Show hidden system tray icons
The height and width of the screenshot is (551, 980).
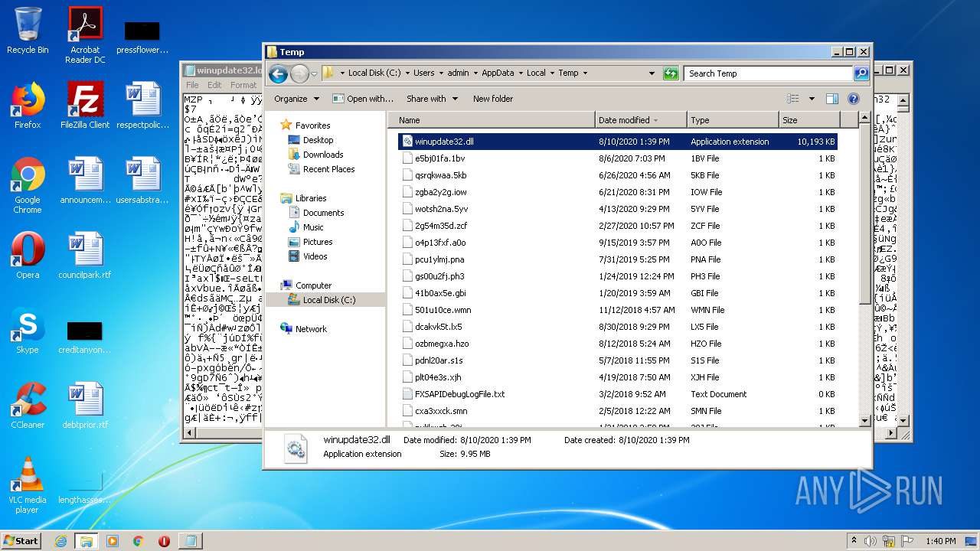click(x=854, y=540)
